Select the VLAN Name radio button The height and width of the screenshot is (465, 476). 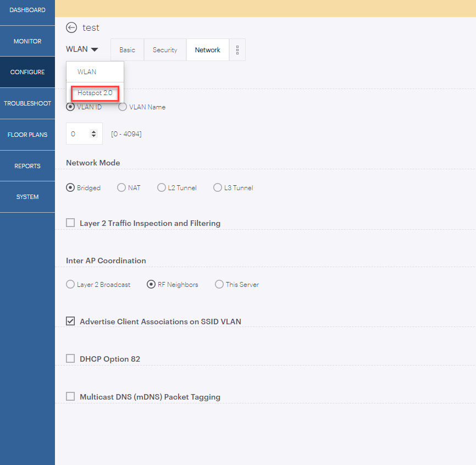tap(123, 107)
